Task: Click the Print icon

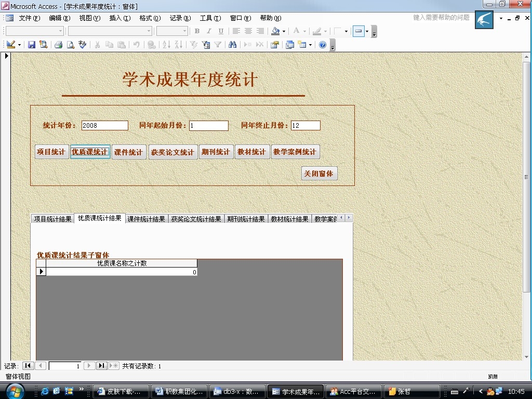Action: pos(58,45)
